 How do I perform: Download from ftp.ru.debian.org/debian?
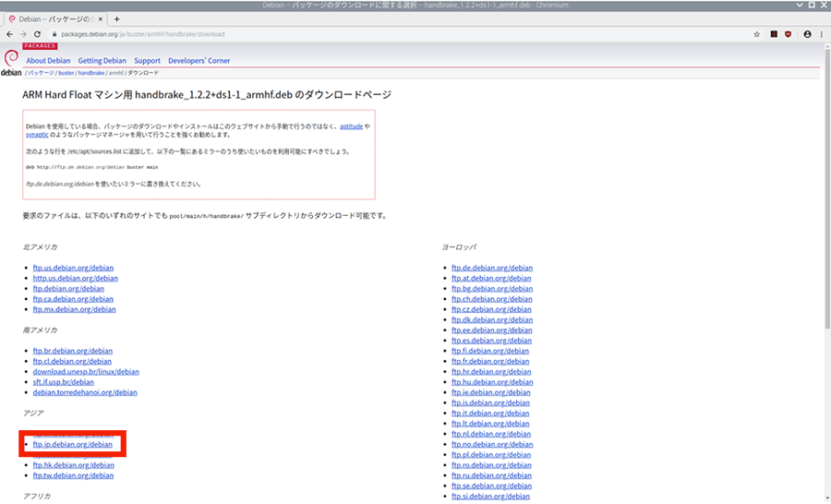[x=491, y=475]
